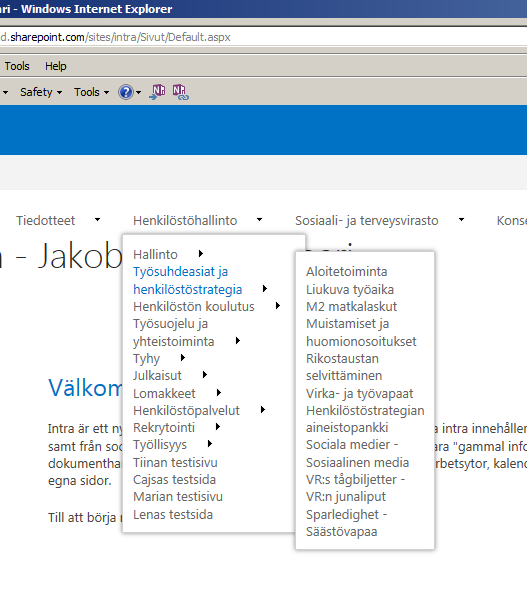The height and width of the screenshot is (592, 527).
Task: Select Julkaisut menu entry
Action: click(x=157, y=376)
